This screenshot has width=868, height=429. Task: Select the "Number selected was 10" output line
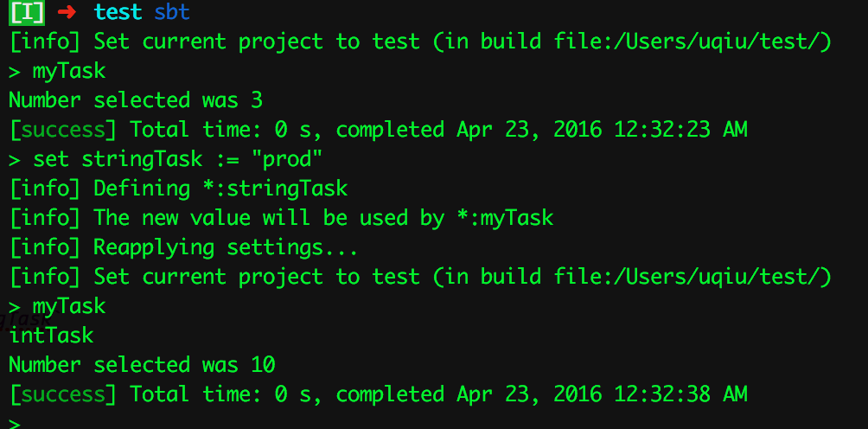point(142,365)
